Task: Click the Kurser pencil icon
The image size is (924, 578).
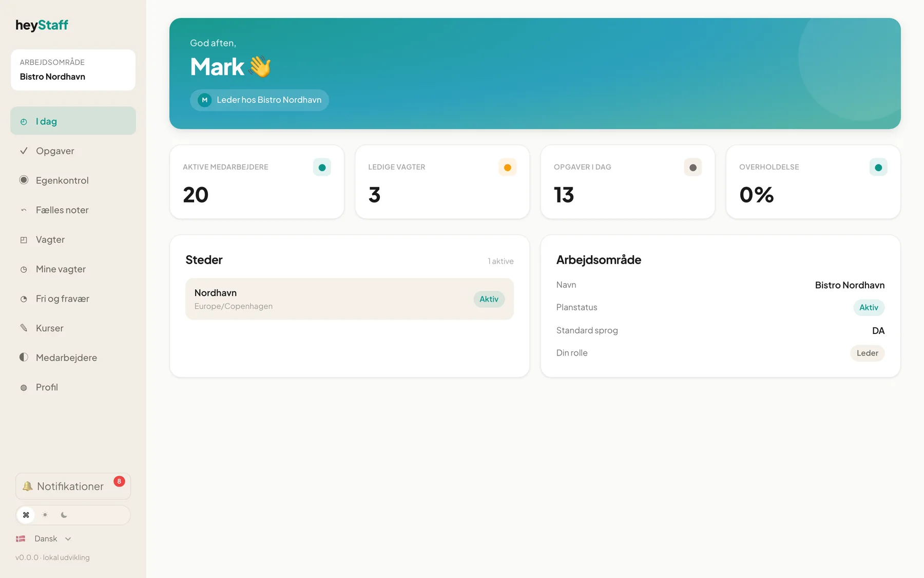Action: (x=24, y=328)
